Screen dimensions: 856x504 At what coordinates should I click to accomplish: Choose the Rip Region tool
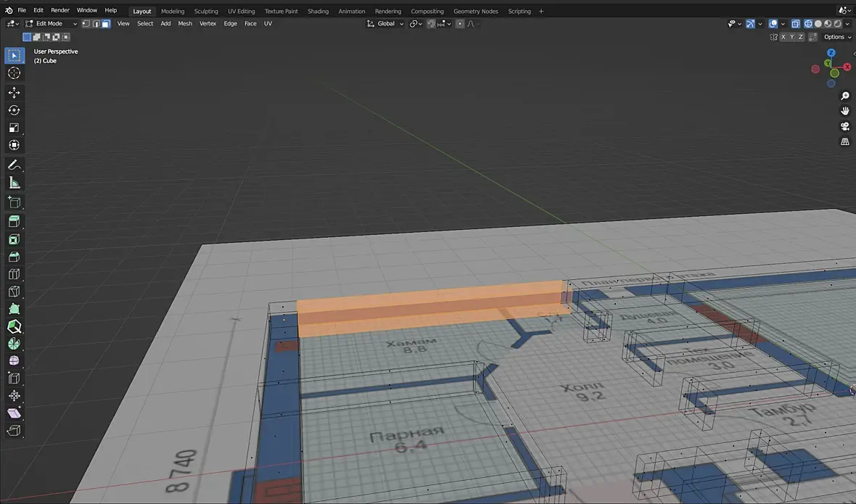point(15,430)
